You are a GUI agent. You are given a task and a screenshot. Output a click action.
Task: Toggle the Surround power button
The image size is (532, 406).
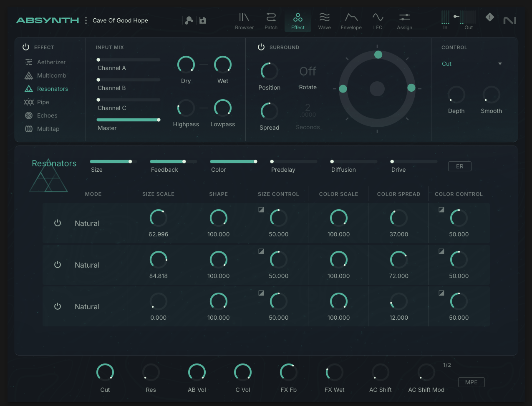click(x=261, y=47)
